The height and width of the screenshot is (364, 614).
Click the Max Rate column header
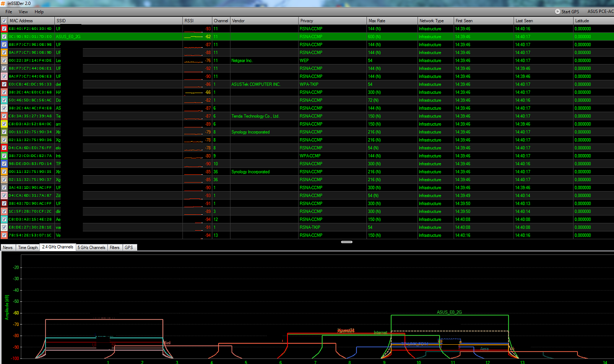(392, 21)
